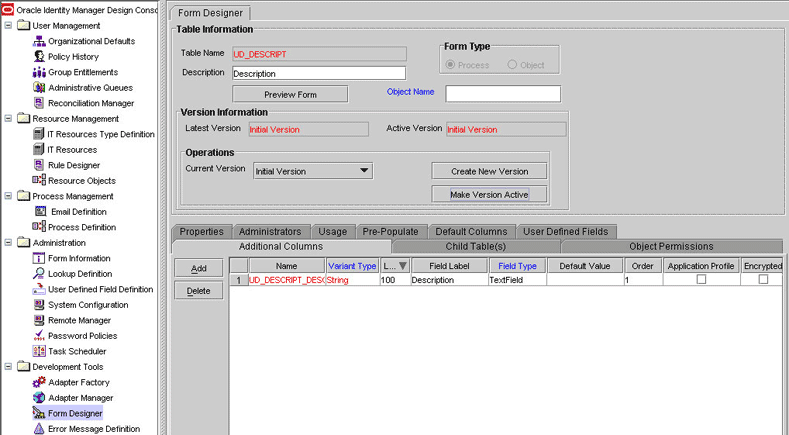Click the Password Policies icon
The image size is (789, 435).
pos(39,335)
